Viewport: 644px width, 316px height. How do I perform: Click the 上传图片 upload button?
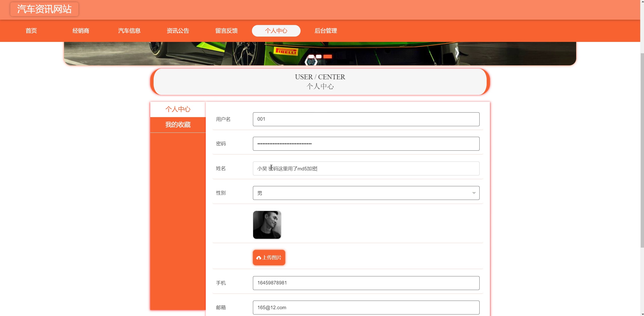tap(269, 257)
